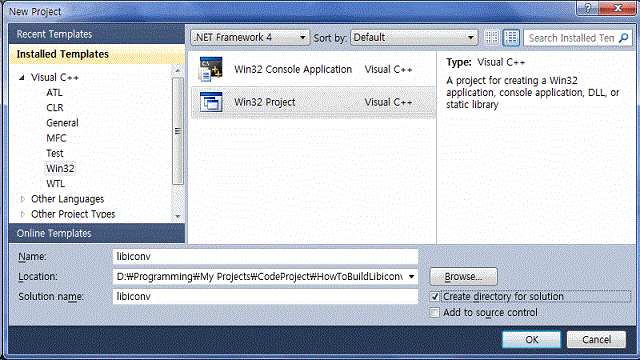The height and width of the screenshot is (360, 640).
Task: Click the template tree scrollbar thumb
Action: click(178, 131)
